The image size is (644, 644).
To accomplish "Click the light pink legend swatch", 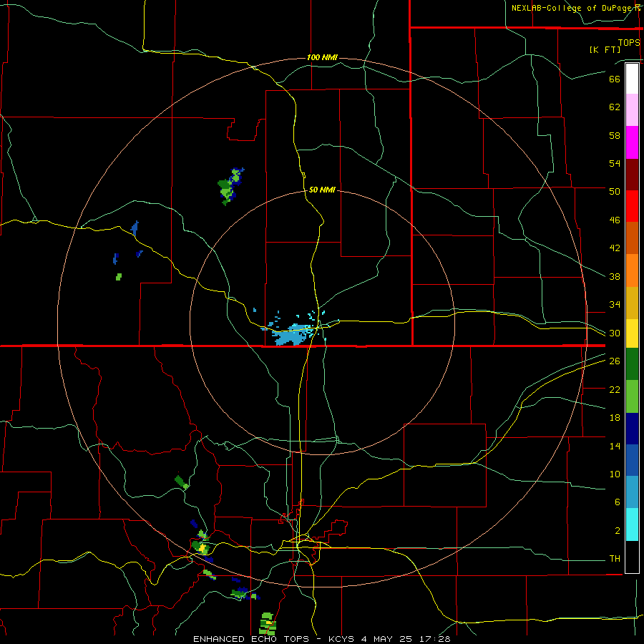I will tap(632, 110).
